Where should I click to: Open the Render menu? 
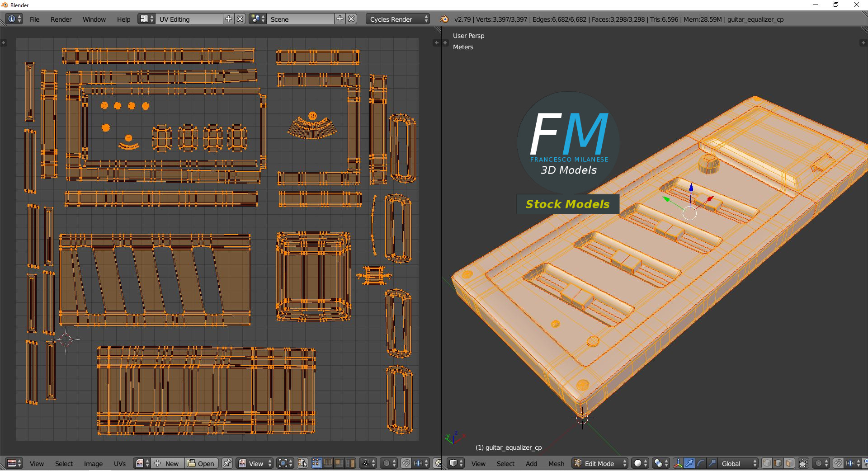coord(61,19)
